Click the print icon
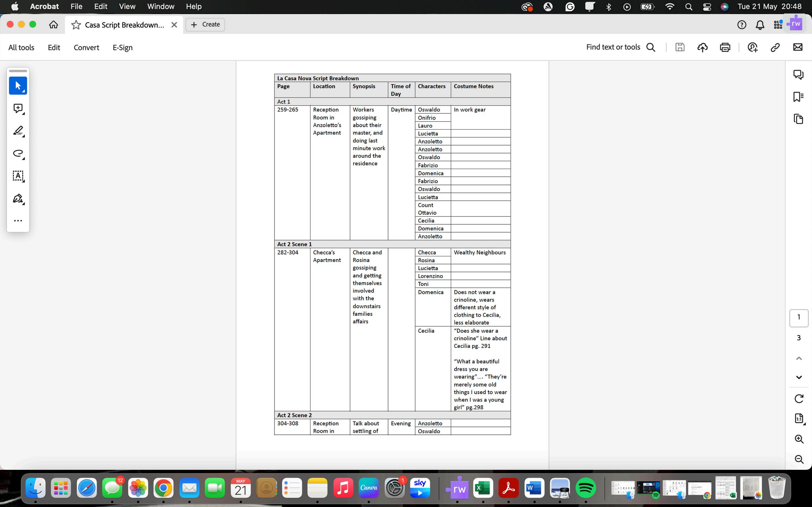The height and width of the screenshot is (507, 812). point(725,47)
